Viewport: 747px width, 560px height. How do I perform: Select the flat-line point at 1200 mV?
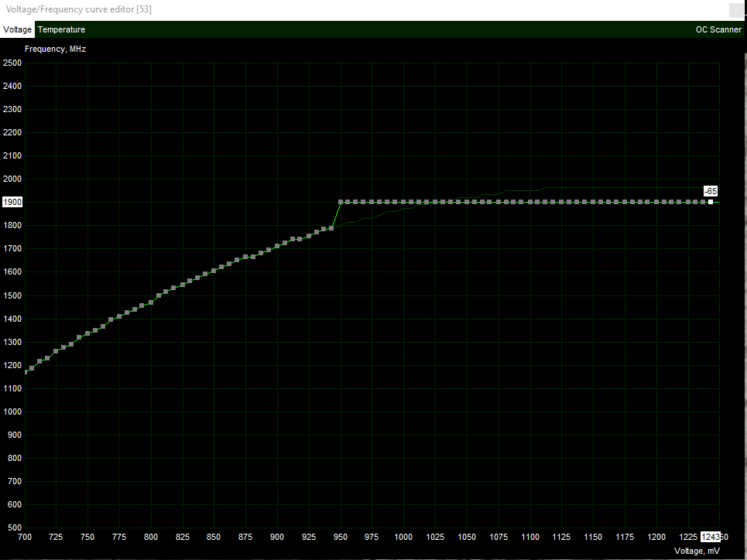[x=656, y=202]
